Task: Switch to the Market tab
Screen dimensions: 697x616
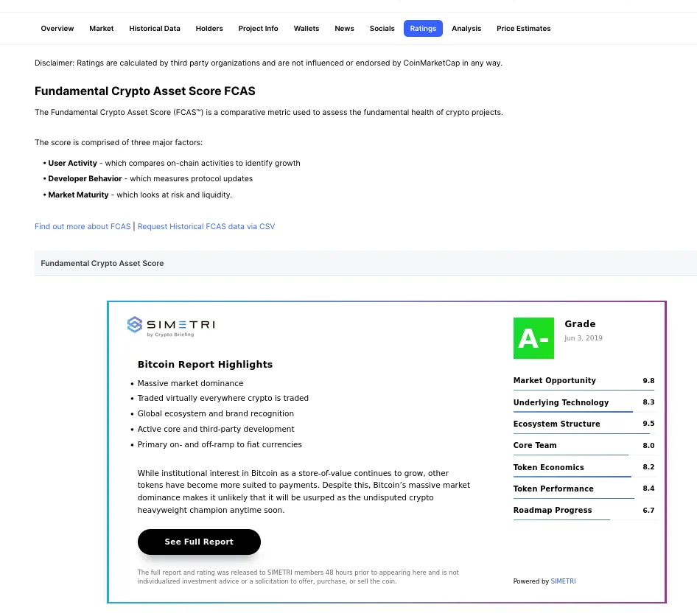Action: 102,29
